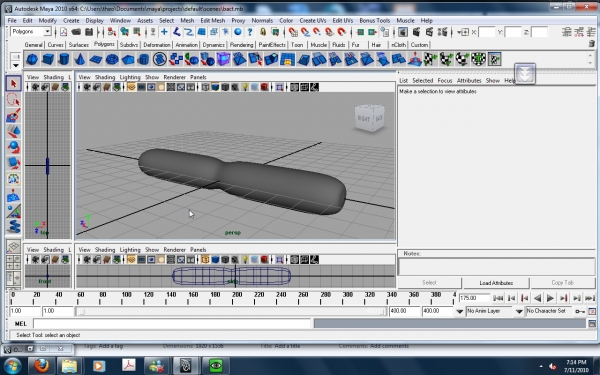Open the Polygons menu set dropdown
600x375 pixels.
(x=47, y=31)
